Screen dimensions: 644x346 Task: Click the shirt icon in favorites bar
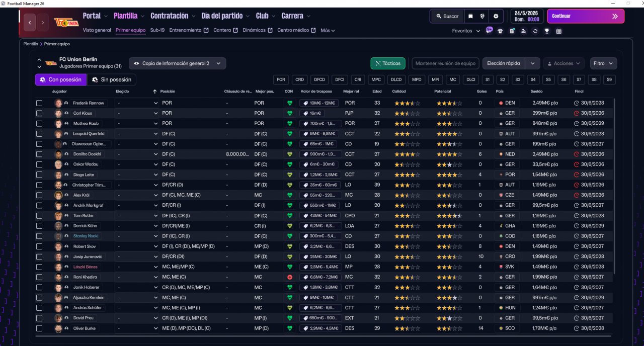[x=500, y=31]
